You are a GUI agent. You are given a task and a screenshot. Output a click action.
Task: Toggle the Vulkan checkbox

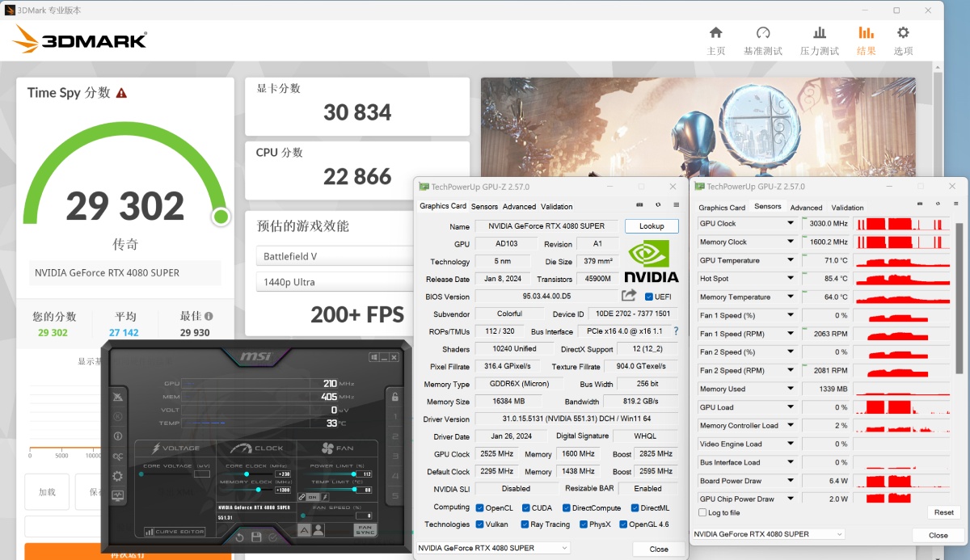479,524
